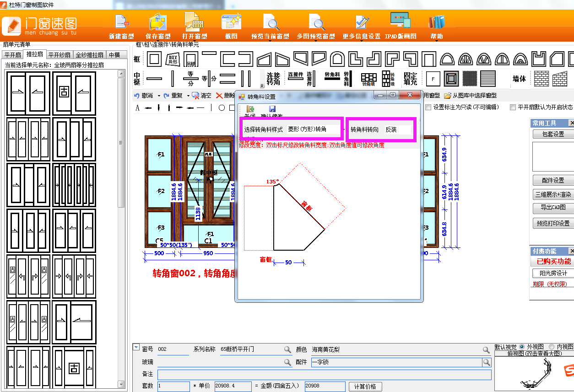Click 三维展示+渲染 button
This screenshot has width=574, height=392.
pyautogui.click(x=553, y=194)
